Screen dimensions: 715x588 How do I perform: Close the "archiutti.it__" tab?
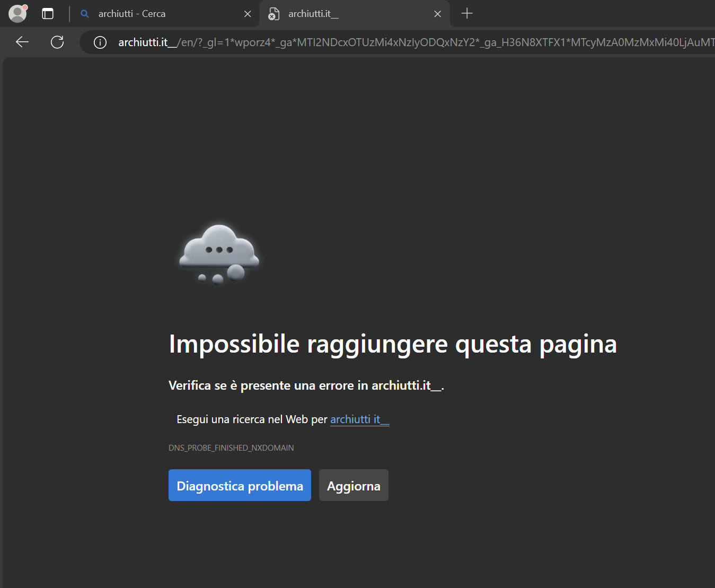click(x=438, y=14)
